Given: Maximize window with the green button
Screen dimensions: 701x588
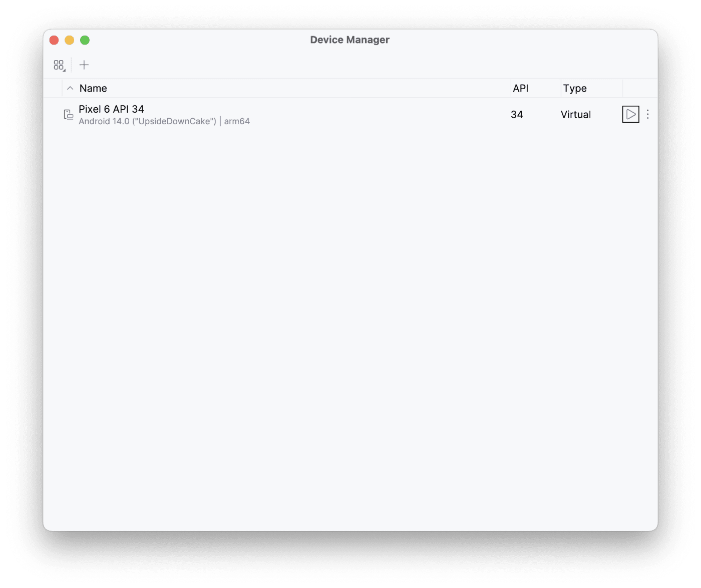Looking at the screenshot, I should tap(85, 40).
